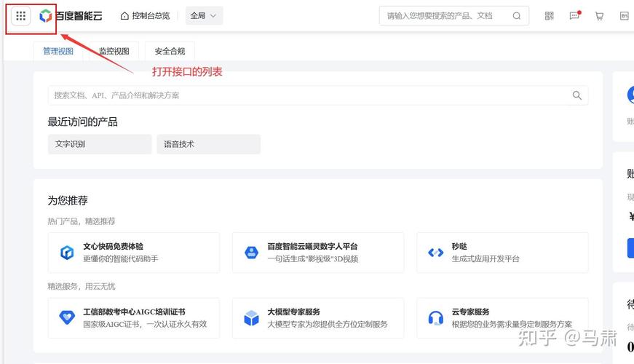The height and width of the screenshot is (364, 634).
Task: Click the AIGC certificate heart icon
Action: 67,317
